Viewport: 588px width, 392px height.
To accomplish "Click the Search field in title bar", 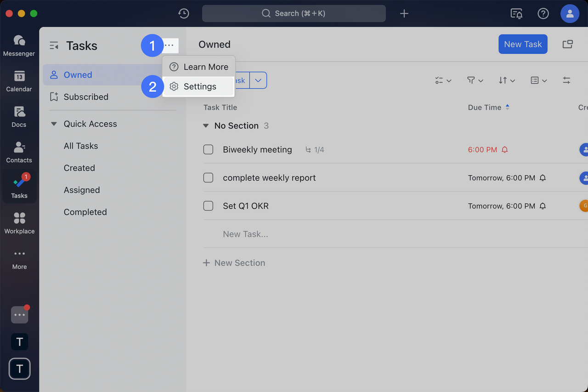I will (294, 13).
